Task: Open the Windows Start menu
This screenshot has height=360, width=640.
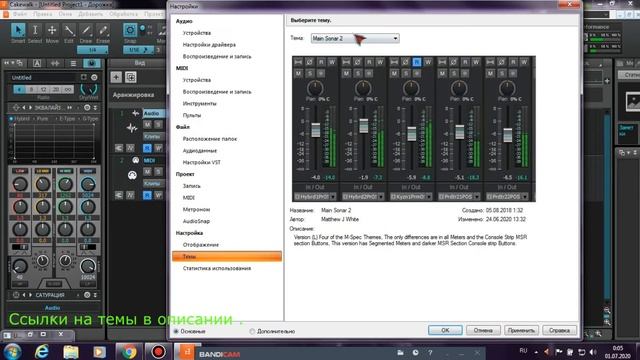Action: pyautogui.click(x=12, y=351)
